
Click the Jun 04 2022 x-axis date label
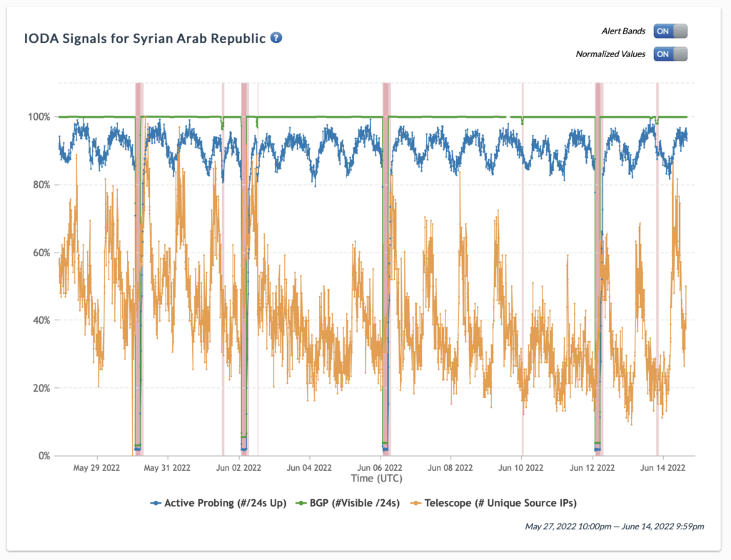click(309, 468)
